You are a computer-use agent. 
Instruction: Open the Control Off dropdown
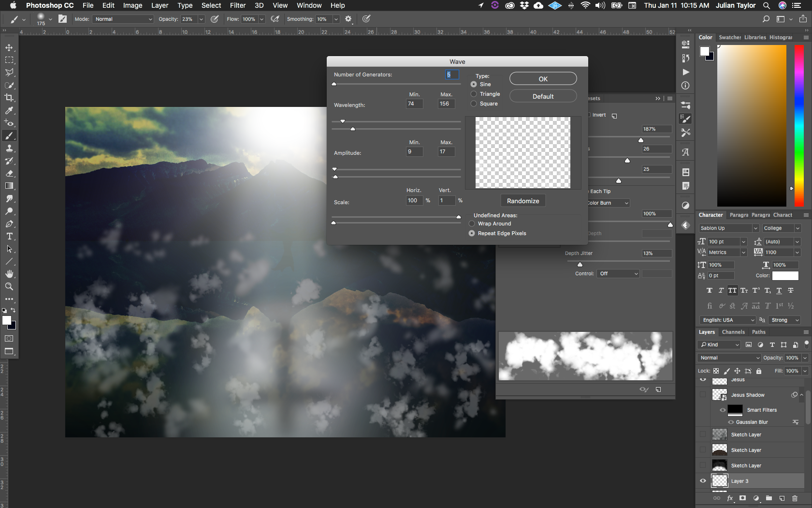click(x=618, y=273)
